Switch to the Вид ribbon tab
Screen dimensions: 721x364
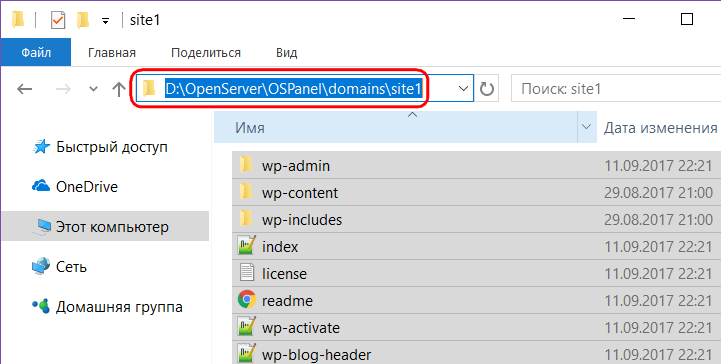[x=286, y=52]
